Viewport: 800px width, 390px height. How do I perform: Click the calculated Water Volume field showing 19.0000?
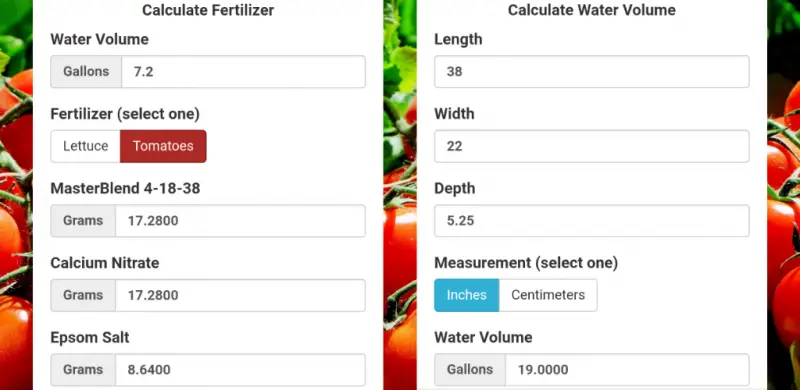628,370
